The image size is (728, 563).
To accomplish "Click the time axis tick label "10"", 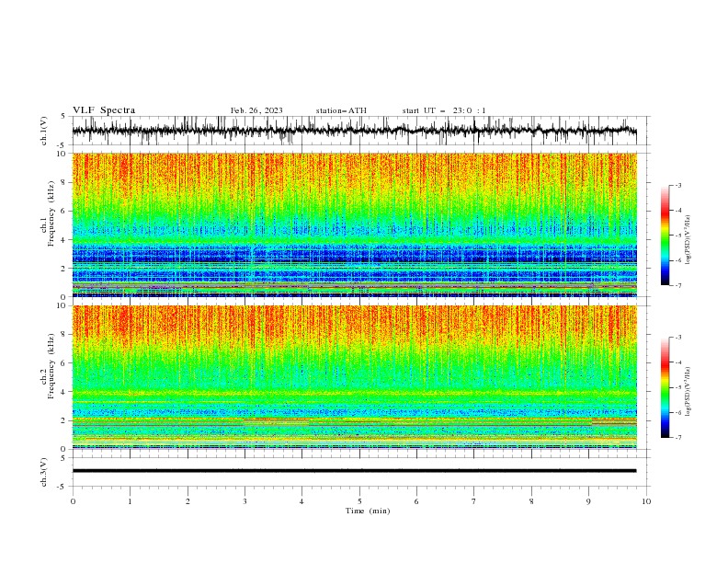I will (646, 501).
